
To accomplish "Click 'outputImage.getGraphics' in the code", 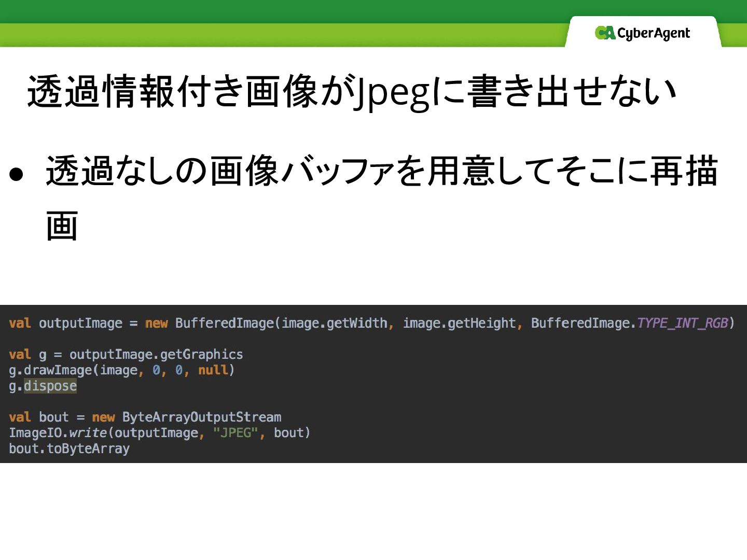I will click(156, 355).
